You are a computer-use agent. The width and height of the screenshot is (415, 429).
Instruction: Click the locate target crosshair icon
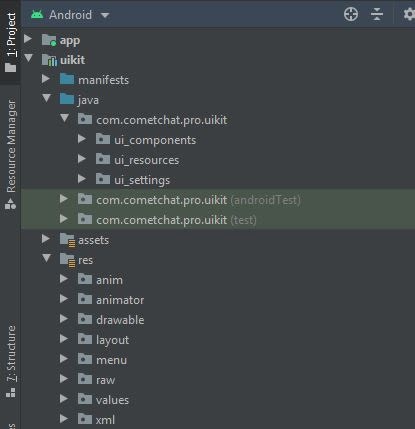pos(351,14)
